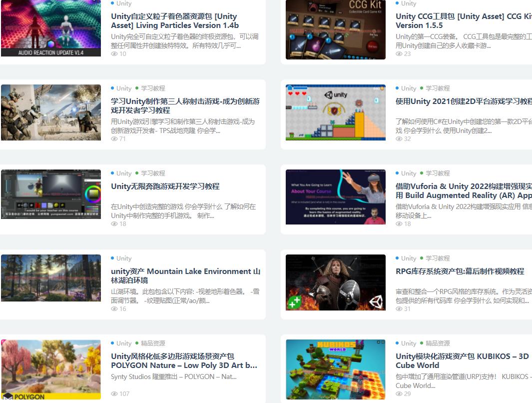Click the view count eye icon showing 10
Viewport: 532px width, 403px height.
114,53
